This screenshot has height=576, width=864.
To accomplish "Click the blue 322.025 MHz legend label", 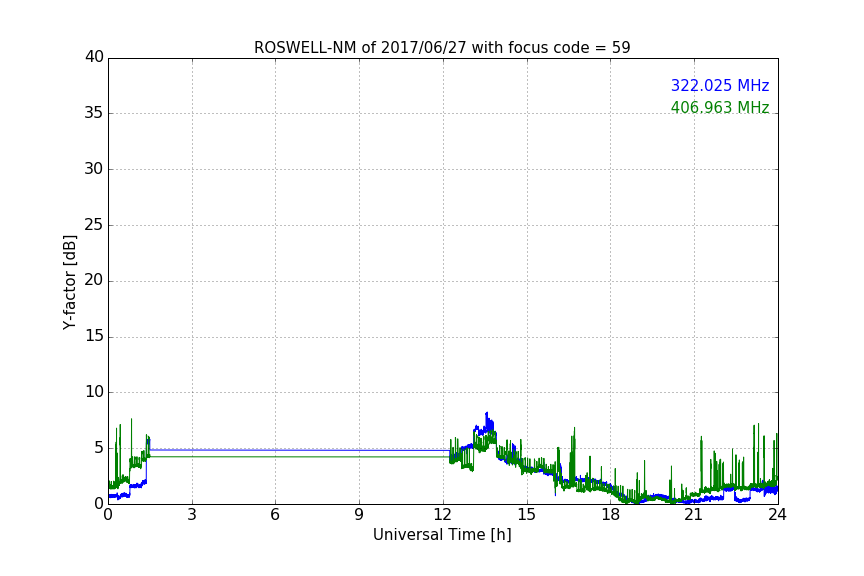I will point(720,85).
